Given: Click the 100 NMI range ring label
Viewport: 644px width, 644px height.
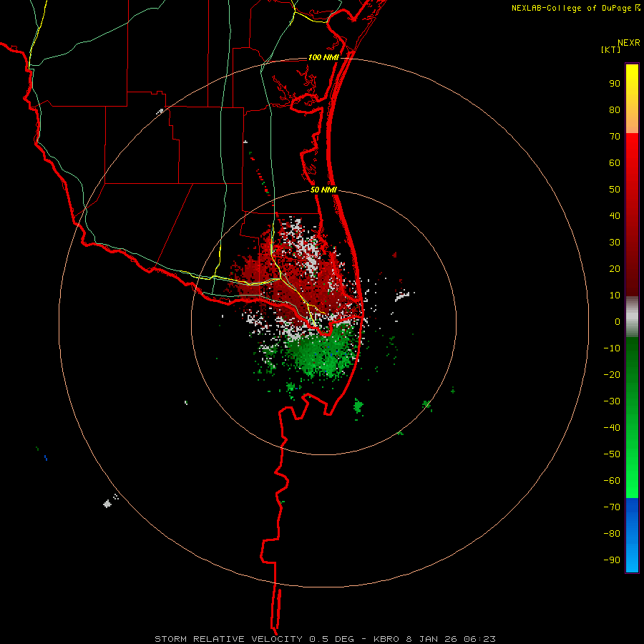Looking at the screenshot, I should pos(323,57).
